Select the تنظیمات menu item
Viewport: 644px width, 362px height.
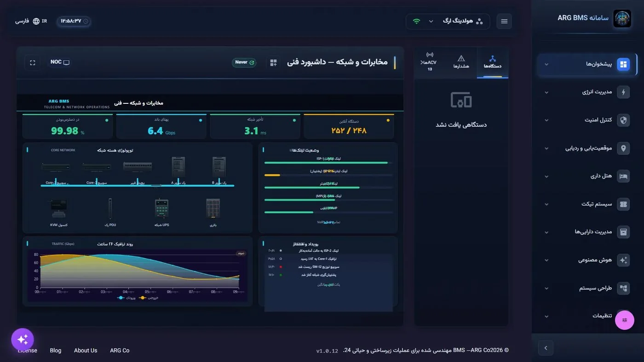pyautogui.click(x=587, y=316)
